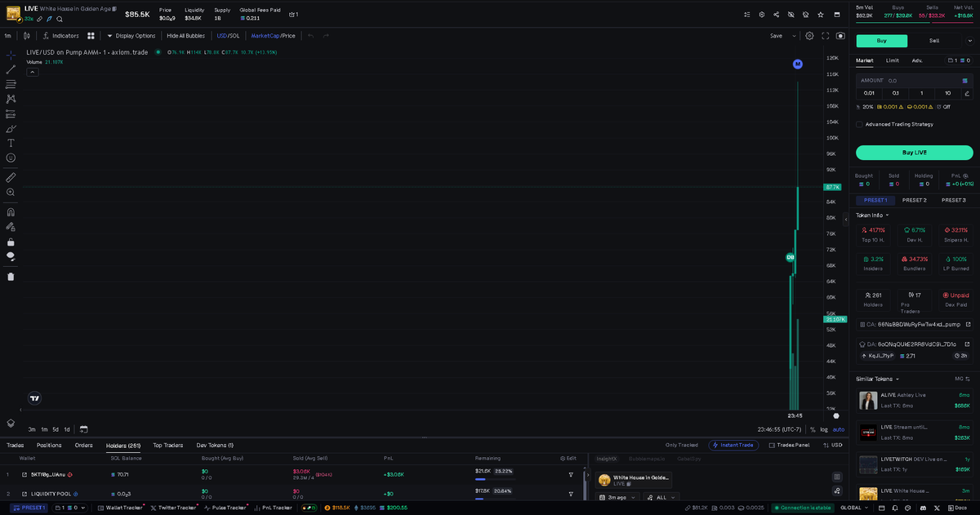Toggle auto scale on chart

[x=839, y=428]
